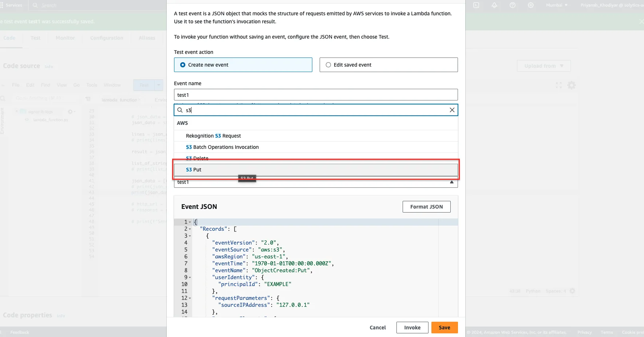Click the Invoke button

pos(412,328)
